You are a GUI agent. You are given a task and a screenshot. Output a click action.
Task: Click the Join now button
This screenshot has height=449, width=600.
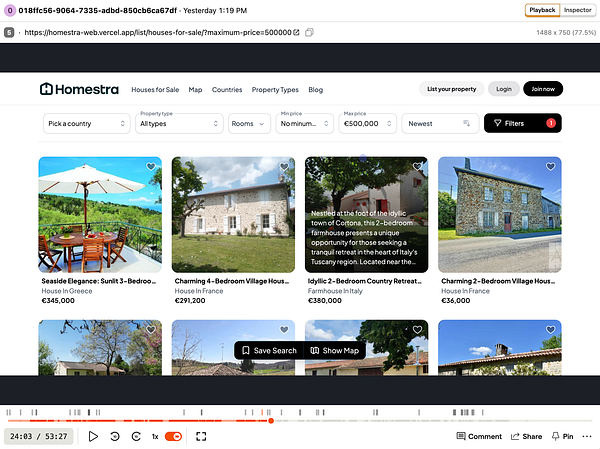point(543,89)
